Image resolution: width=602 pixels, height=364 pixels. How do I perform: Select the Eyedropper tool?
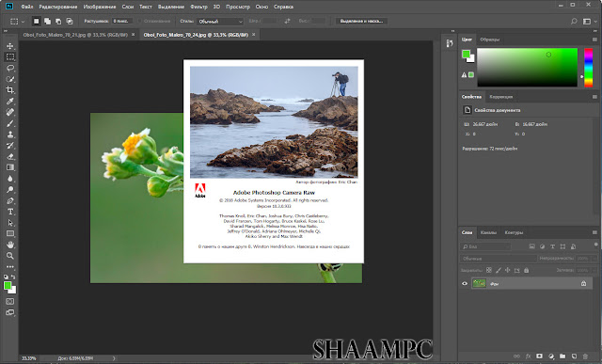point(10,101)
